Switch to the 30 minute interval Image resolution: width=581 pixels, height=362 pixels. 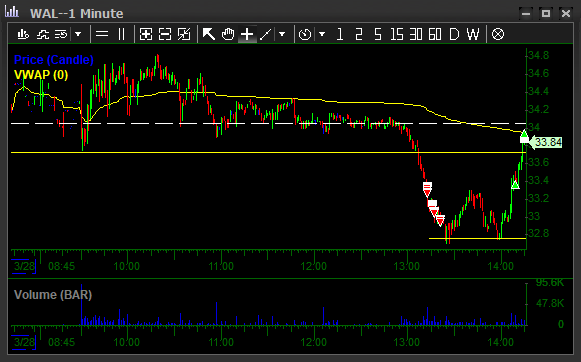point(416,34)
